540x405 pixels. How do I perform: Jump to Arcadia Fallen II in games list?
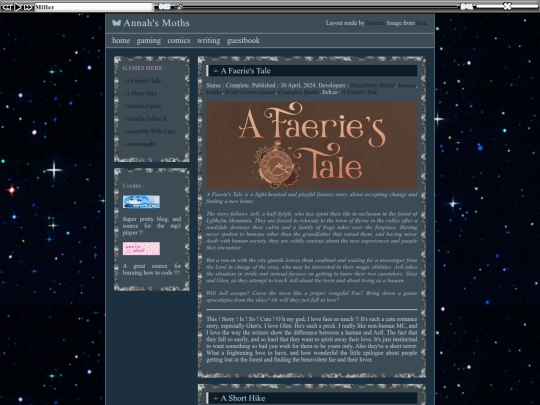(x=144, y=119)
